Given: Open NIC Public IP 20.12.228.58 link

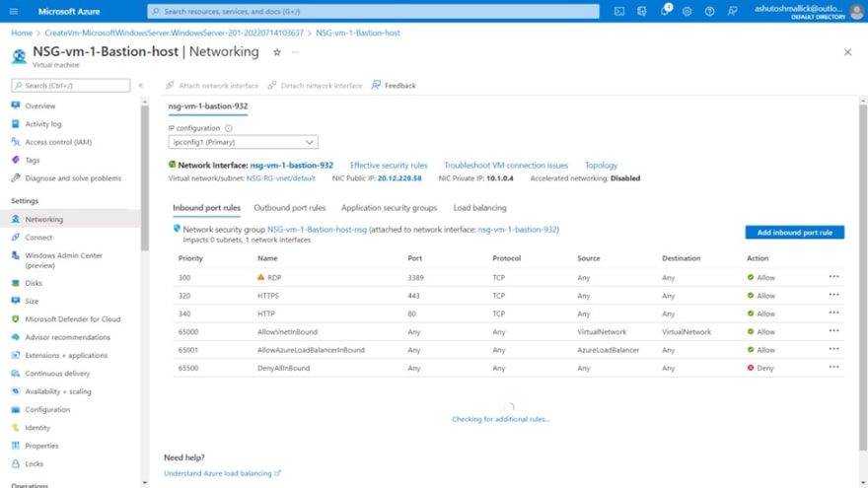Looking at the screenshot, I should click(399, 178).
